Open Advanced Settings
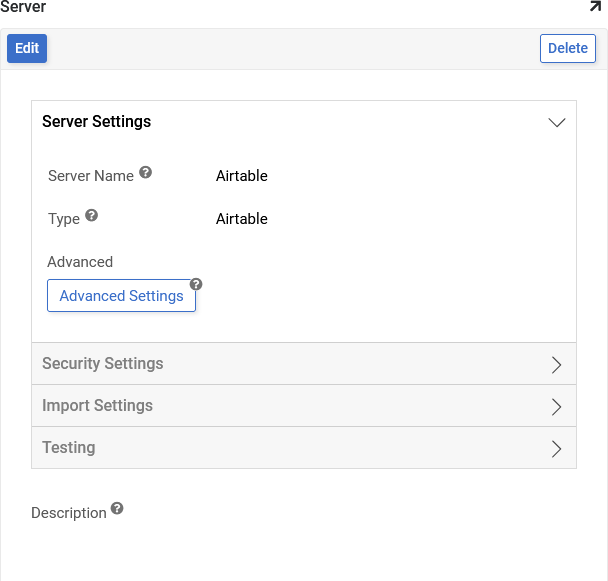The width and height of the screenshot is (608, 581). point(121,296)
